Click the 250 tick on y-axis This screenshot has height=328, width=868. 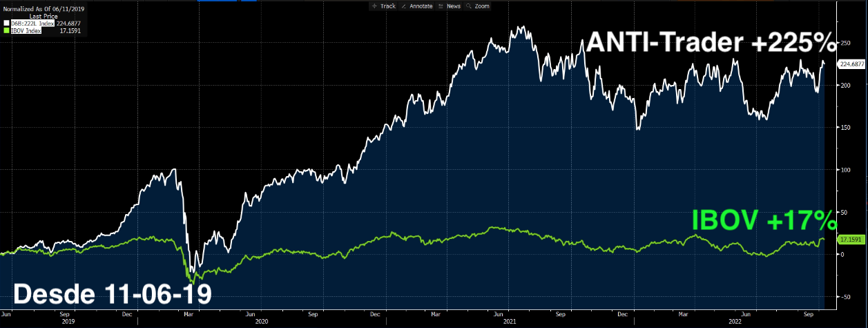(845, 43)
